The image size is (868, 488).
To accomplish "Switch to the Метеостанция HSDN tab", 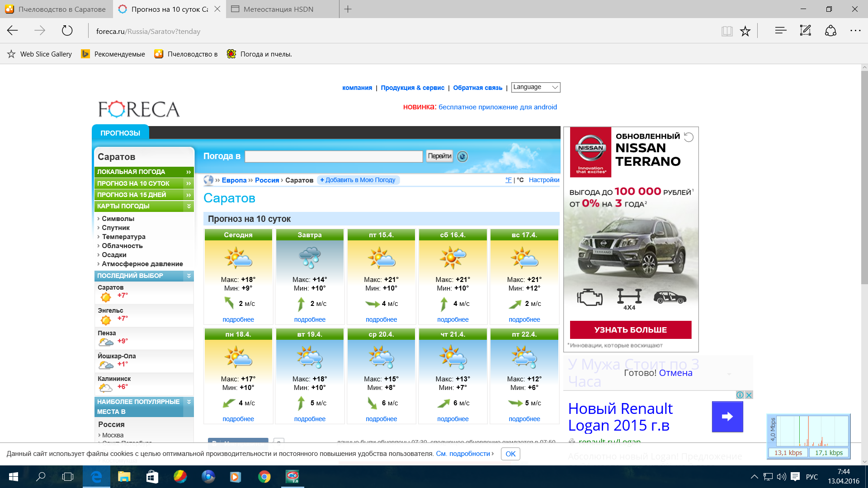I will click(278, 9).
